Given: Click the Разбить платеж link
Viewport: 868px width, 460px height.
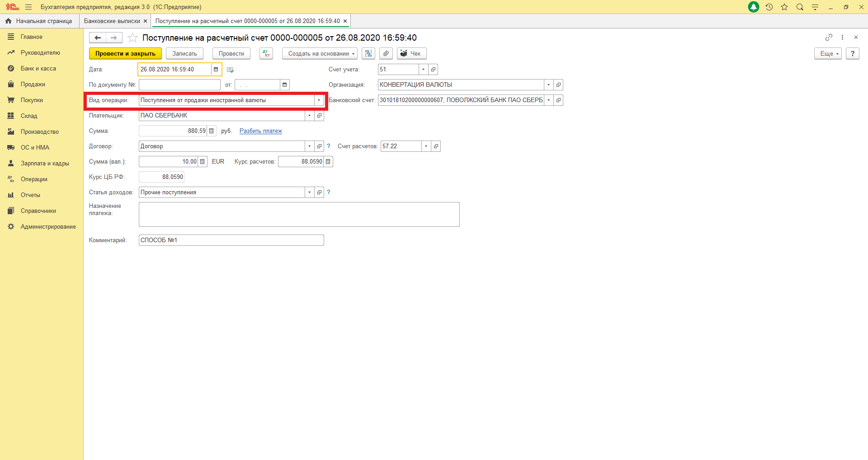Looking at the screenshot, I should (x=260, y=131).
